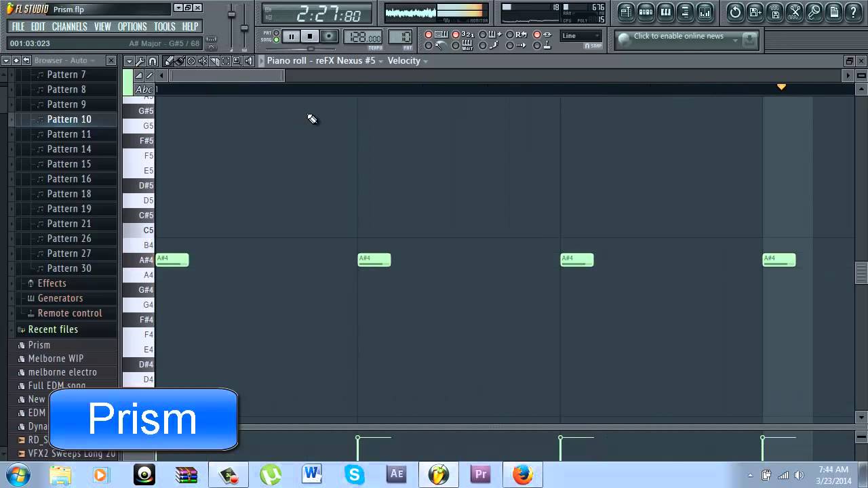868x488 pixels.
Task: Collapse browser structure with the up-arrow icon
Action: click(16, 60)
